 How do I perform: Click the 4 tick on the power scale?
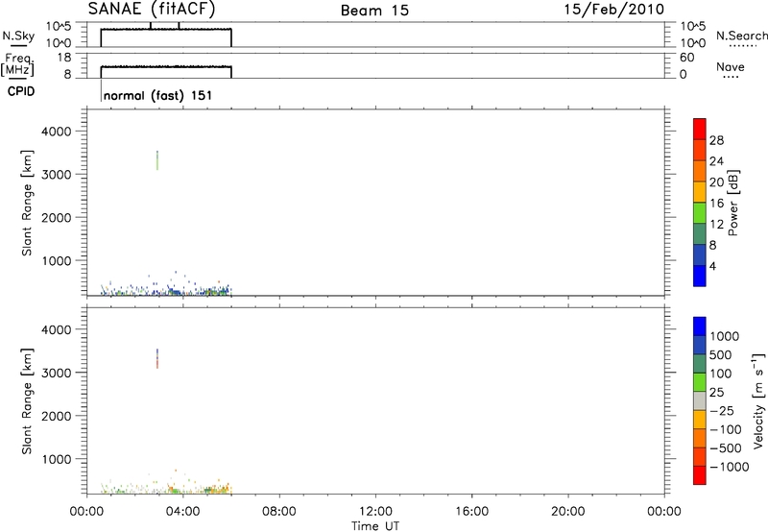[712, 266]
